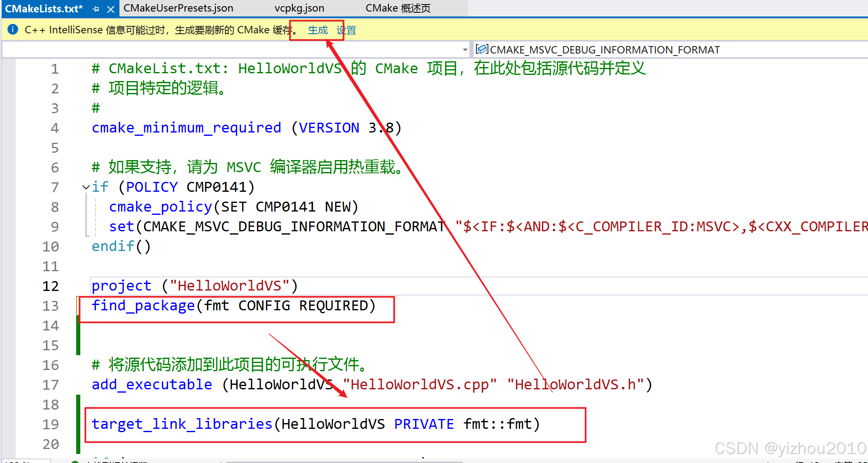Open the CMake 概述页 tab

coord(398,8)
